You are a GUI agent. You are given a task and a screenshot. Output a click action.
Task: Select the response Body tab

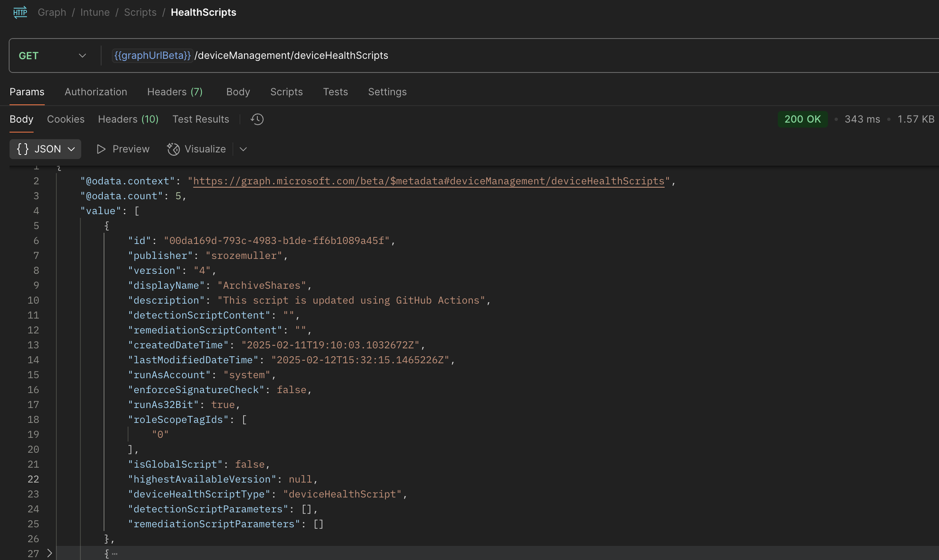tap(21, 119)
